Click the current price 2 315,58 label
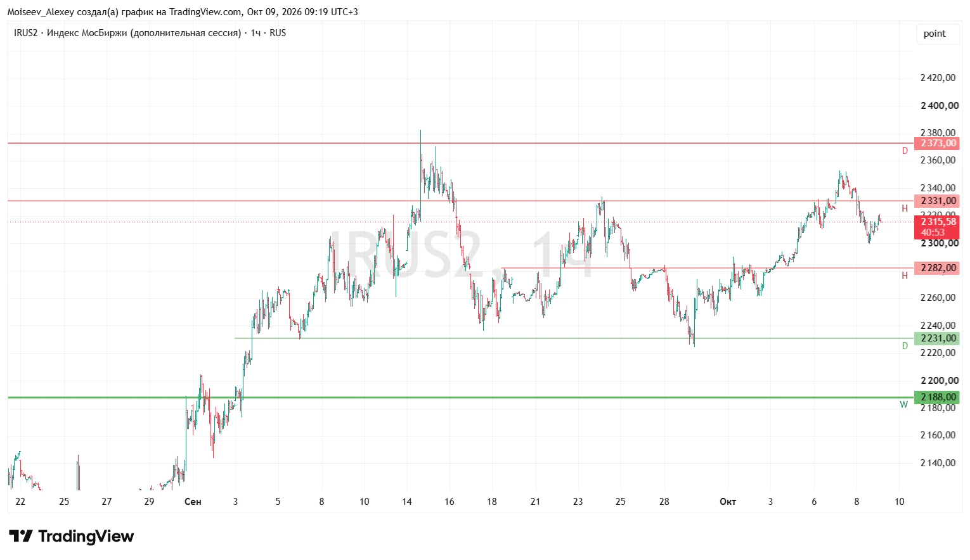970x560 pixels. (937, 227)
